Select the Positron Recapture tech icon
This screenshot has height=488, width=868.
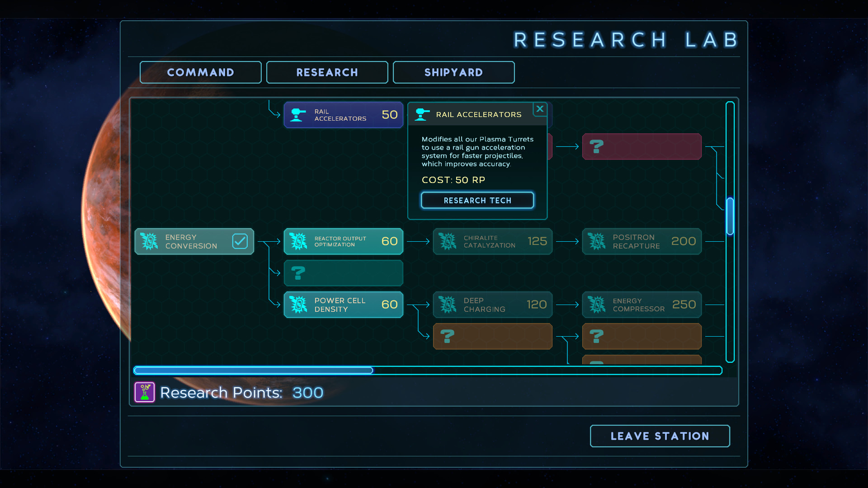tap(597, 241)
